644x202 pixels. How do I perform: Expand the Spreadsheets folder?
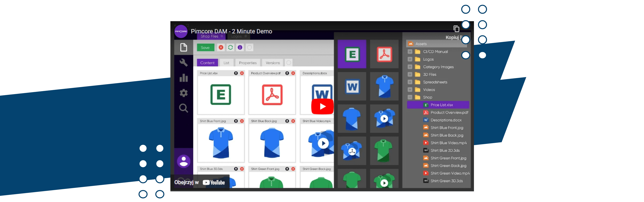[x=410, y=82]
